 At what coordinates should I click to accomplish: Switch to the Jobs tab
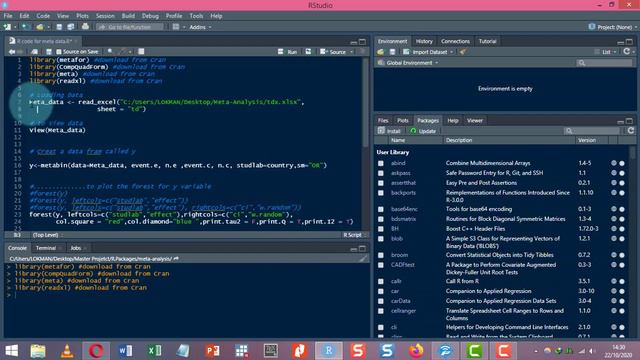pyautogui.click(x=76, y=248)
